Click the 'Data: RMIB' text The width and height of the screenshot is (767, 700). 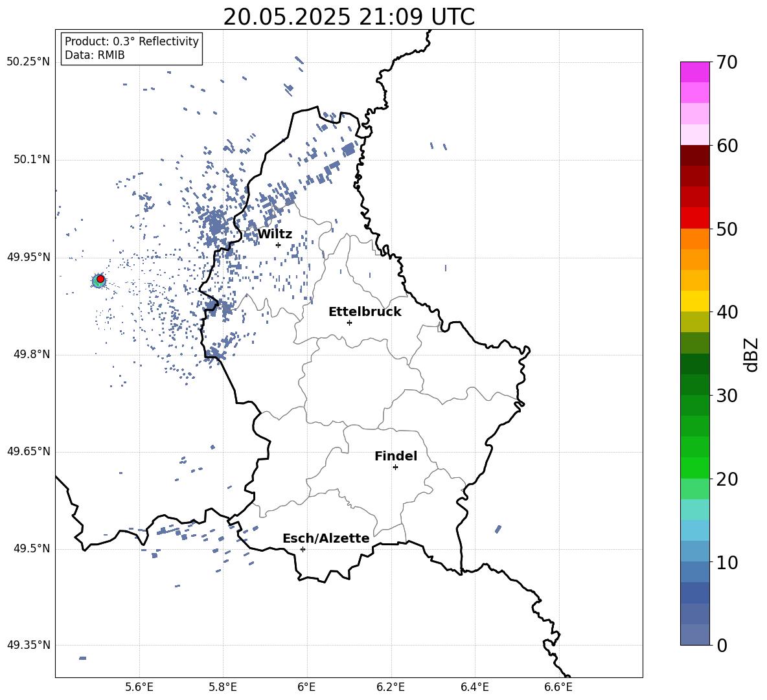pyautogui.click(x=95, y=55)
